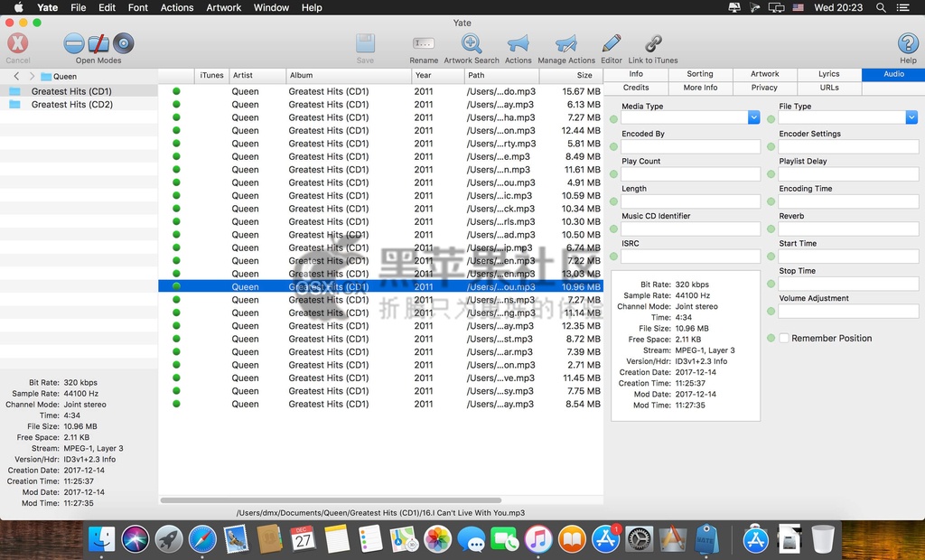Open Manage Actions in the toolbar

click(565, 43)
